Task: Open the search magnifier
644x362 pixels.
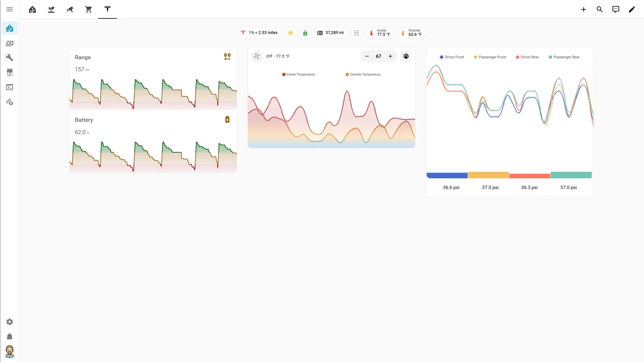Action: coord(600,9)
